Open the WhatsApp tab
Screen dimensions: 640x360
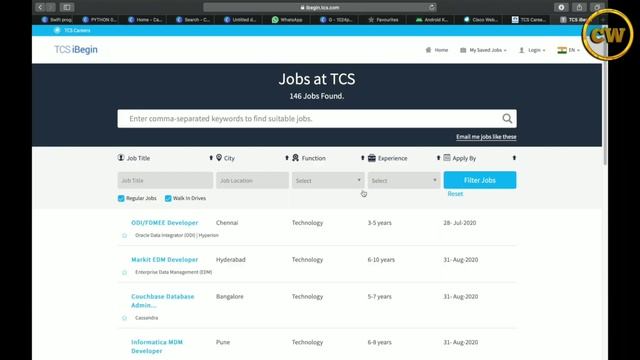pyautogui.click(x=287, y=20)
